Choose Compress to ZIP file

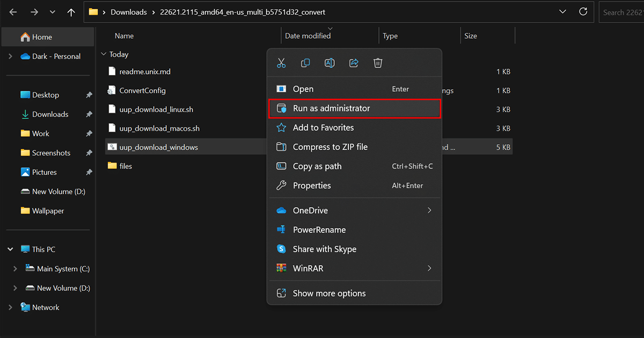[330, 147]
